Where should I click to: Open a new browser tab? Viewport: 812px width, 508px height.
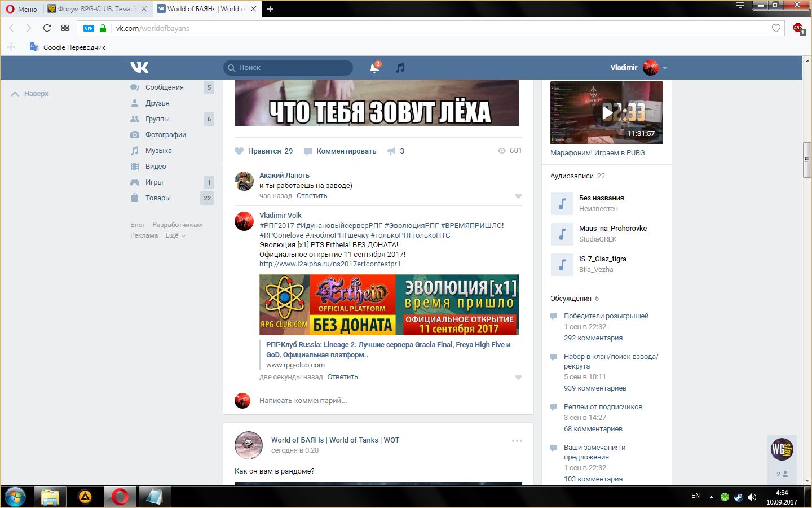click(270, 9)
